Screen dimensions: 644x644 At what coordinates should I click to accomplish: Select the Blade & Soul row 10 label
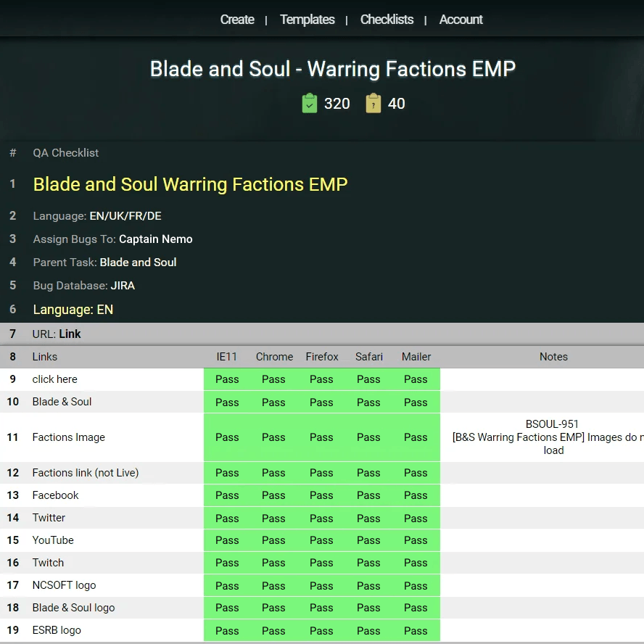pyautogui.click(x=62, y=402)
